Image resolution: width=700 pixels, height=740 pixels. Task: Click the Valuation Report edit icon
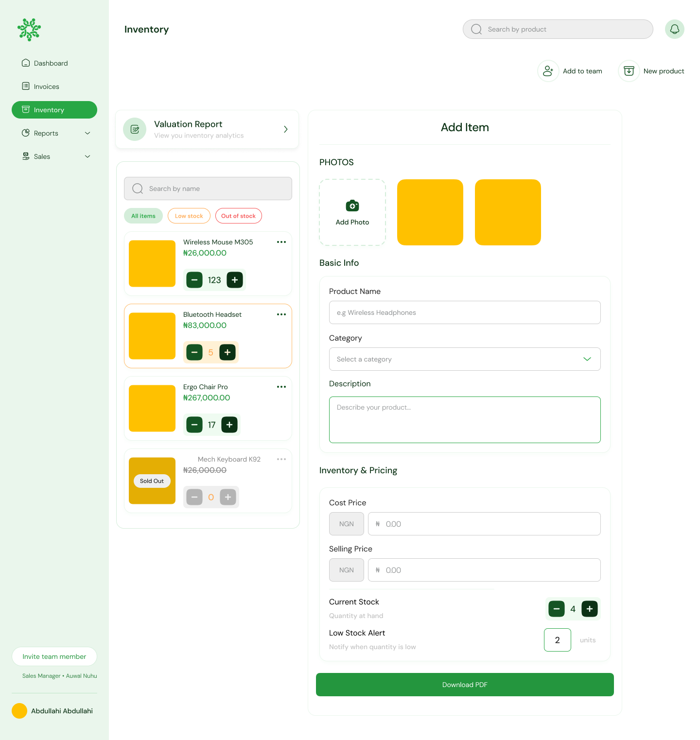pyautogui.click(x=135, y=129)
